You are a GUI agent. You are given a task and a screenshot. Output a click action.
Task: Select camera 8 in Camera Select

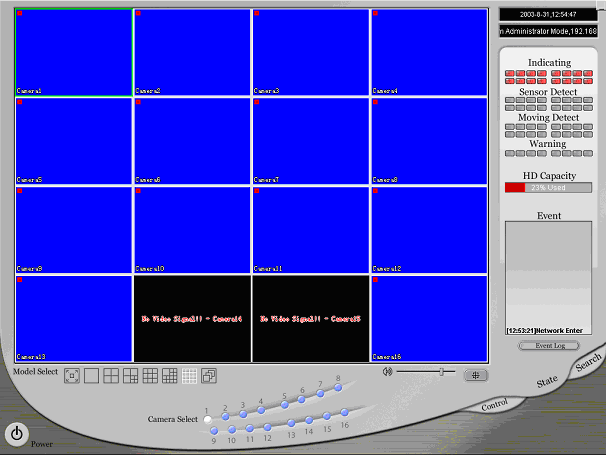(x=338, y=388)
